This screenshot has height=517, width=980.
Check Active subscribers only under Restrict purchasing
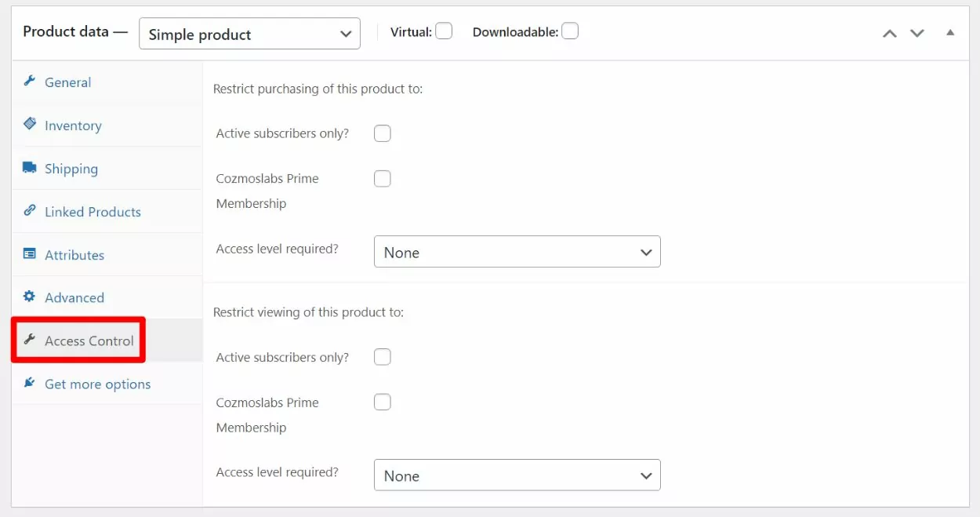[x=383, y=133]
